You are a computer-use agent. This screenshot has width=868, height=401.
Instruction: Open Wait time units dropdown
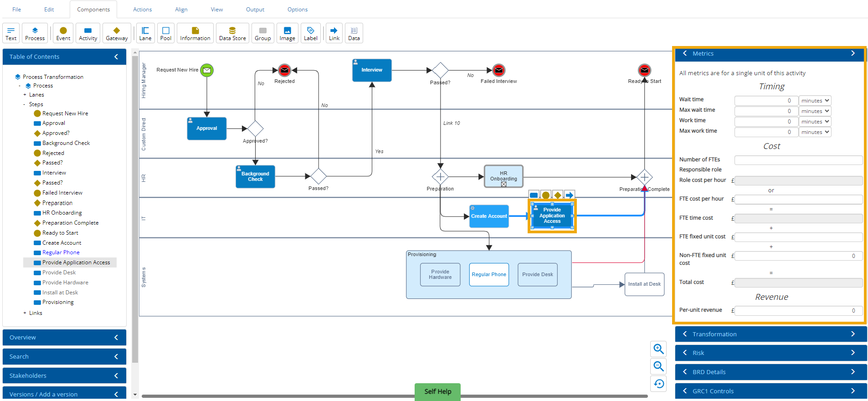[815, 101]
